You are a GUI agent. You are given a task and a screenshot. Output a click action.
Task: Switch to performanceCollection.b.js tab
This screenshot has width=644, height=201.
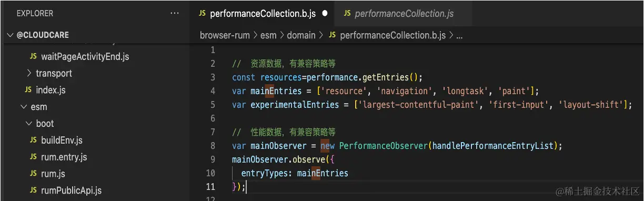pyautogui.click(x=263, y=14)
